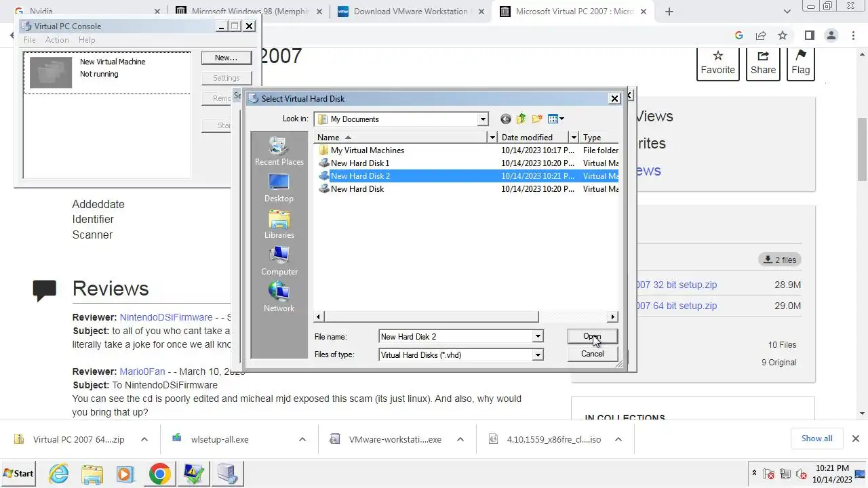The height and width of the screenshot is (488, 868).
Task: Open Chrome side panel icon
Action: [809, 35]
